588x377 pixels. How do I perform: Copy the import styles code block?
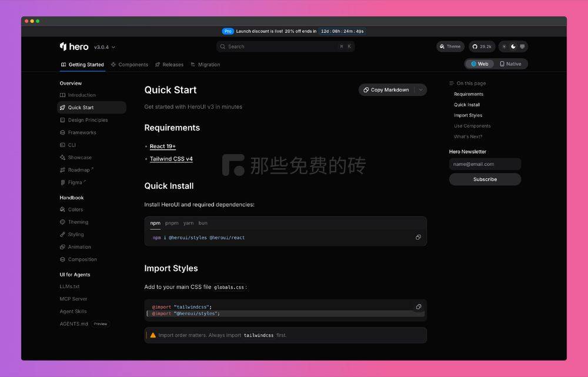point(419,307)
